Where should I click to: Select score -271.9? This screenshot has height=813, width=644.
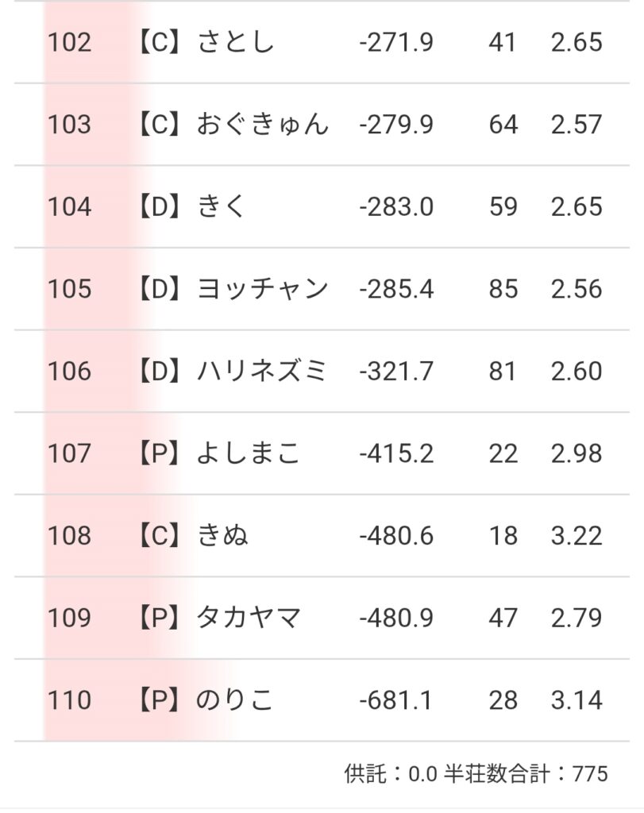tap(396, 42)
